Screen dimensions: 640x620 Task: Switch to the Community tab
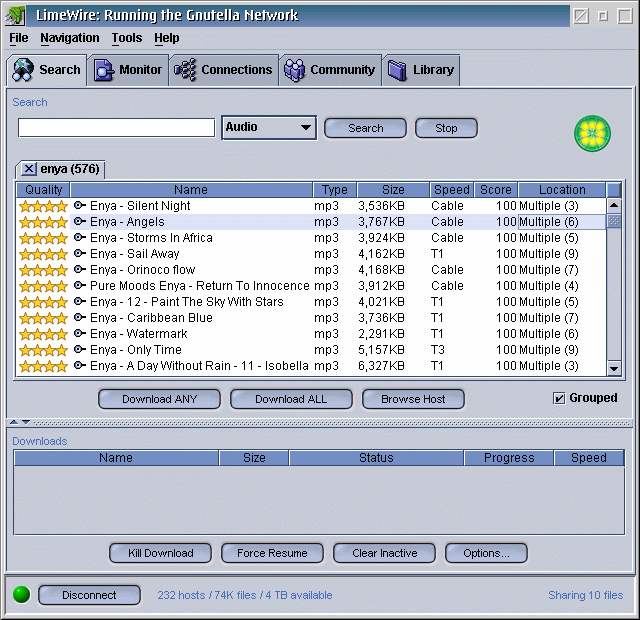click(x=330, y=70)
